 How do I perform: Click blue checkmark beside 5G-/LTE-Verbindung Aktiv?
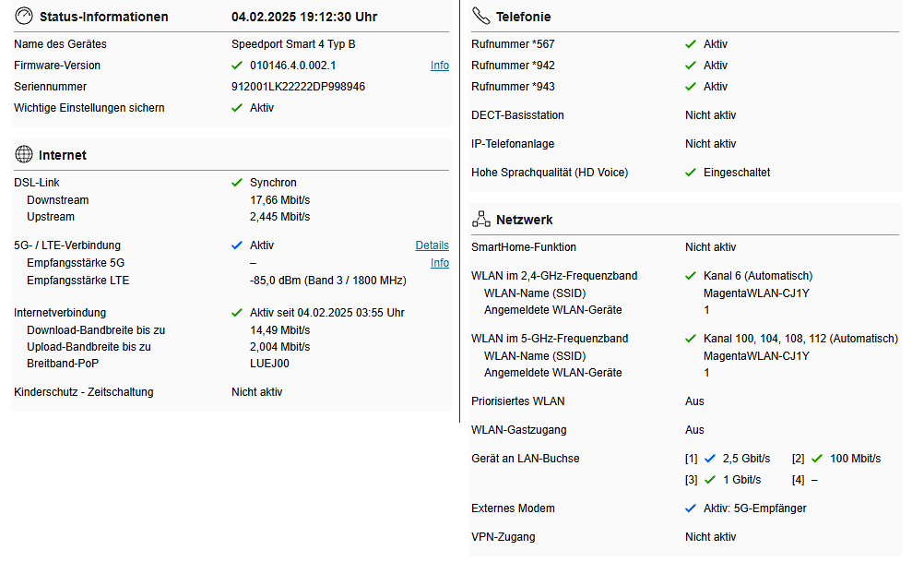tap(237, 245)
